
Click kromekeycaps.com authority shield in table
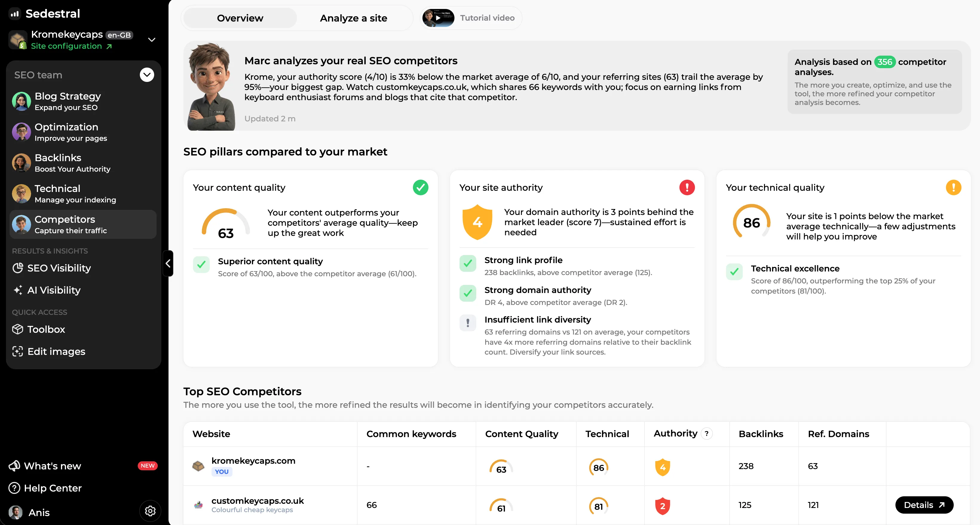(x=662, y=468)
